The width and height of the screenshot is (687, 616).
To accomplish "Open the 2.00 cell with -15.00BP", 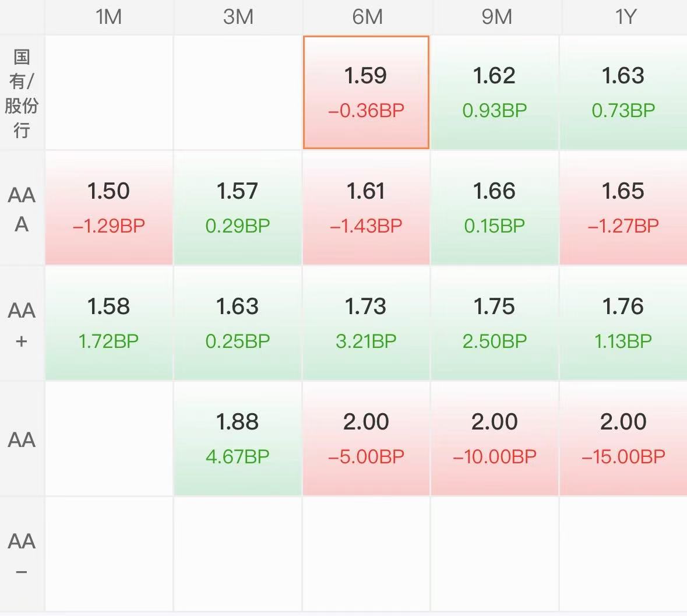I will (x=623, y=439).
